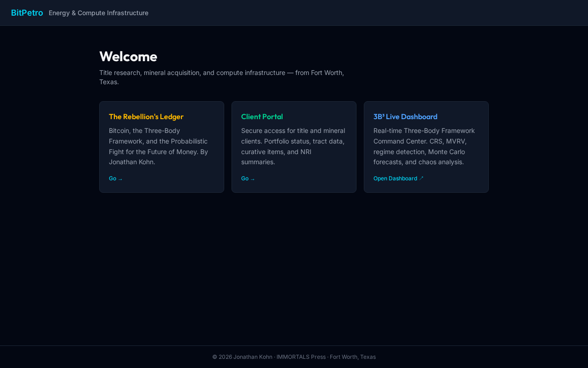Select the 3B³ Live Dashboard card title
The width and height of the screenshot is (588, 368).
[x=405, y=117]
